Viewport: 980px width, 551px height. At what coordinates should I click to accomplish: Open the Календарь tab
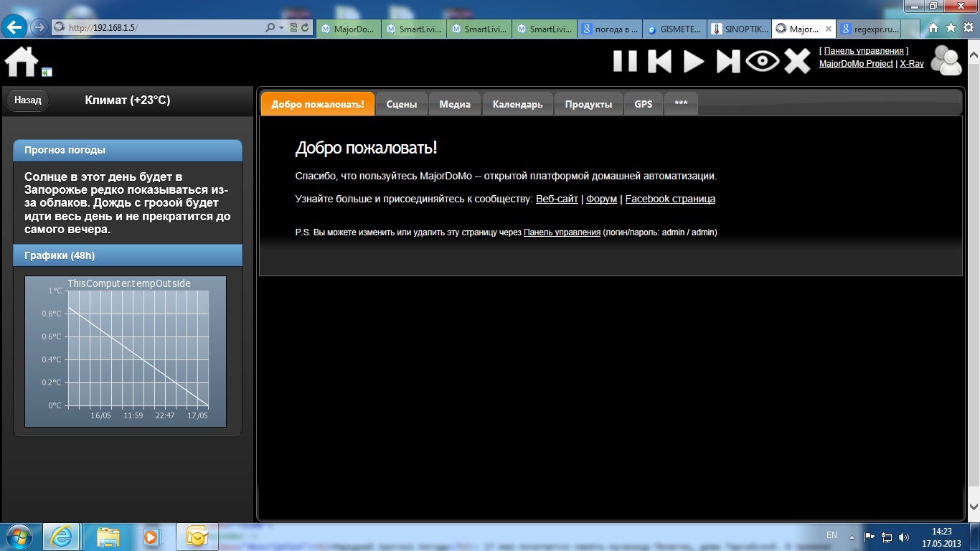click(x=517, y=104)
